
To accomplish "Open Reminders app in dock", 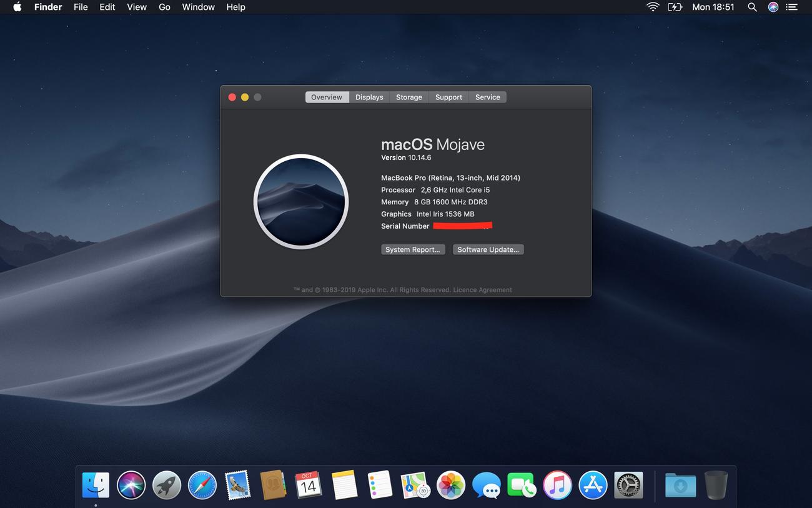I will (x=380, y=485).
